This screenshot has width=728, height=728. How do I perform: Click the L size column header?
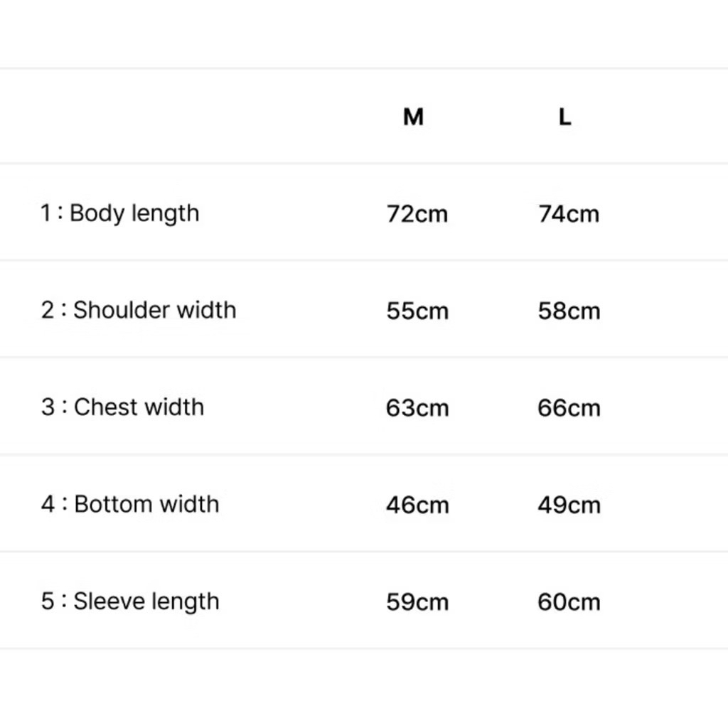[x=564, y=117]
